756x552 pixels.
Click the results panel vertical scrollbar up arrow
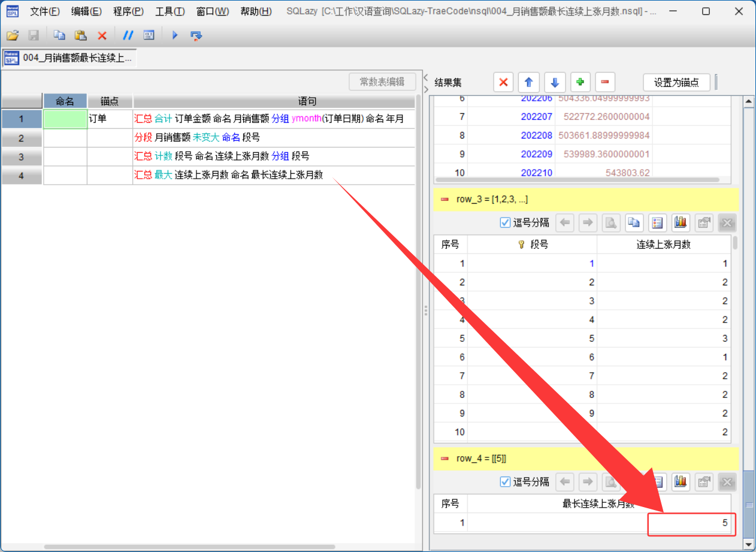(x=748, y=101)
